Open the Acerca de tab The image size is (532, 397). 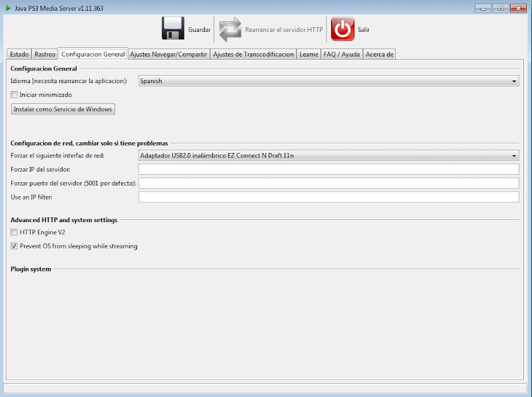[379, 55]
